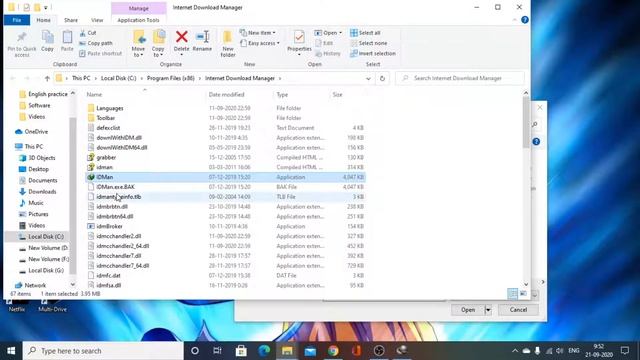Image resolution: width=640 pixels, height=360 pixels.
Task: Collapse the ribbon with chevron
Action: (x=514, y=20)
